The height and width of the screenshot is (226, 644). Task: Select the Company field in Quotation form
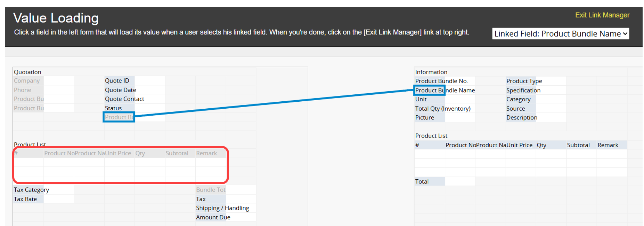(27, 81)
